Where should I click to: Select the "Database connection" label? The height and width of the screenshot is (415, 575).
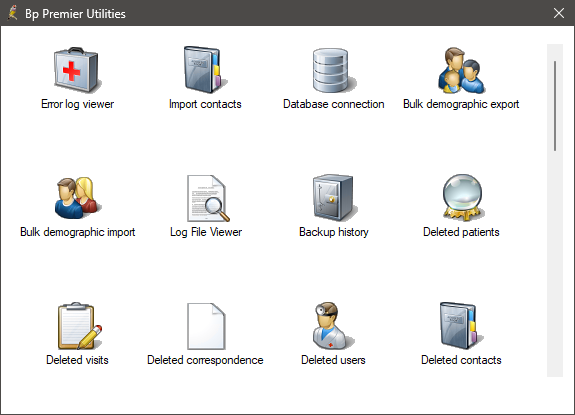pyautogui.click(x=333, y=104)
